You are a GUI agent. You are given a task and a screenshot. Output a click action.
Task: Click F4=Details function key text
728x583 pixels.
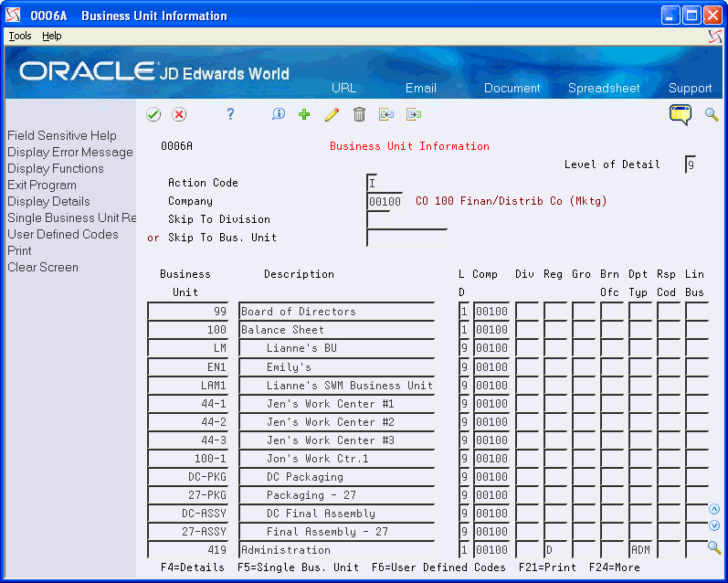192,567
